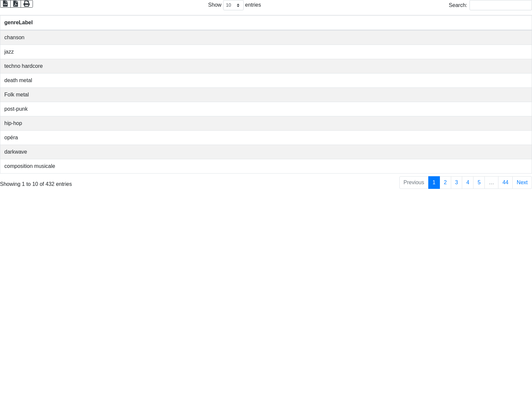Click the Previous page button
This screenshot has width=532, height=399.
point(414,183)
